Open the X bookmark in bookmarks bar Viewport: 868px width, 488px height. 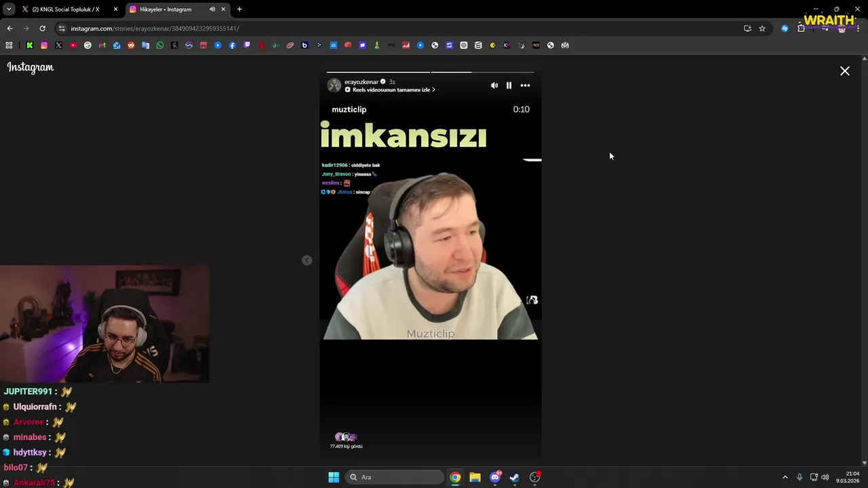(58, 45)
